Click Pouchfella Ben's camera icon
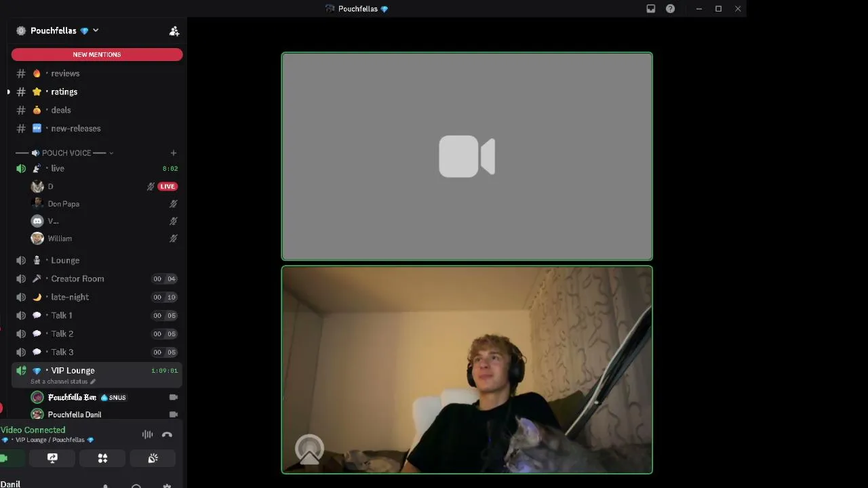Screen dimensions: 868x488 [174, 397]
